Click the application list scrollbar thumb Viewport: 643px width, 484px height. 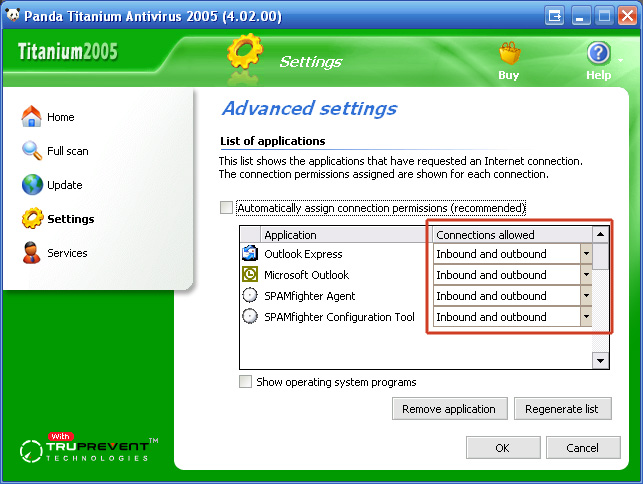(601, 256)
